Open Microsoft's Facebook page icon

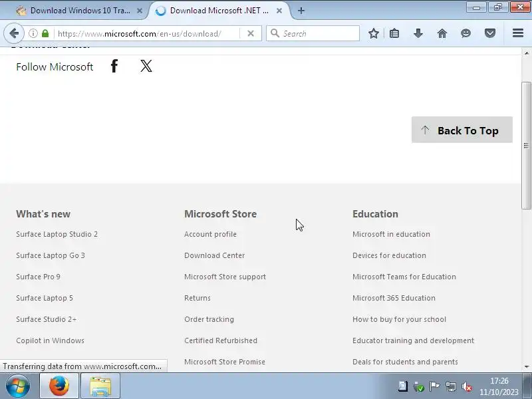(114, 66)
